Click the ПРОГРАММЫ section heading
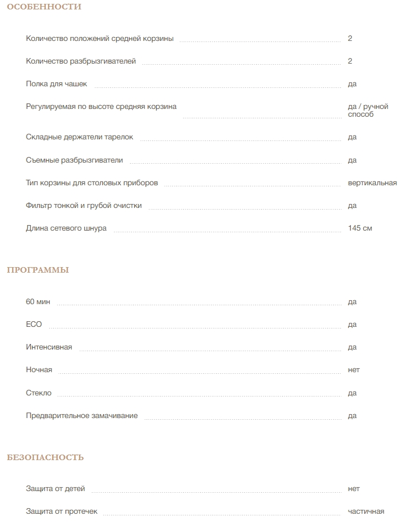The image size is (409, 532). pyautogui.click(x=38, y=270)
